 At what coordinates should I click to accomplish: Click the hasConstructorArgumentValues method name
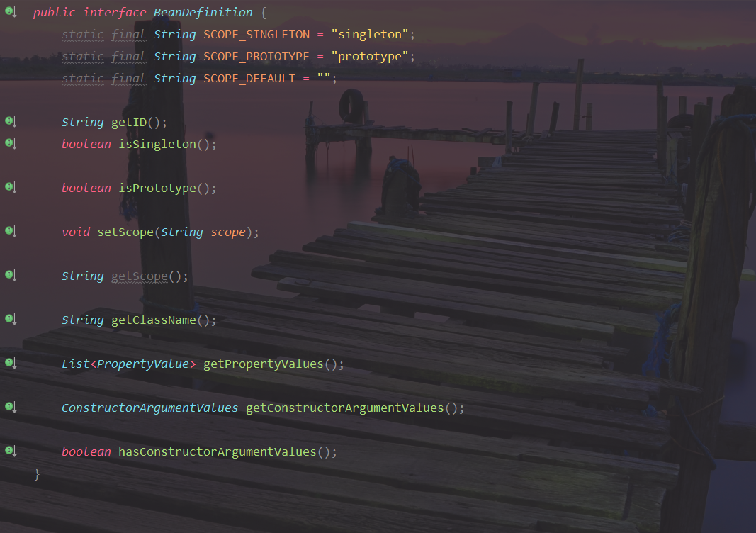coord(218,452)
